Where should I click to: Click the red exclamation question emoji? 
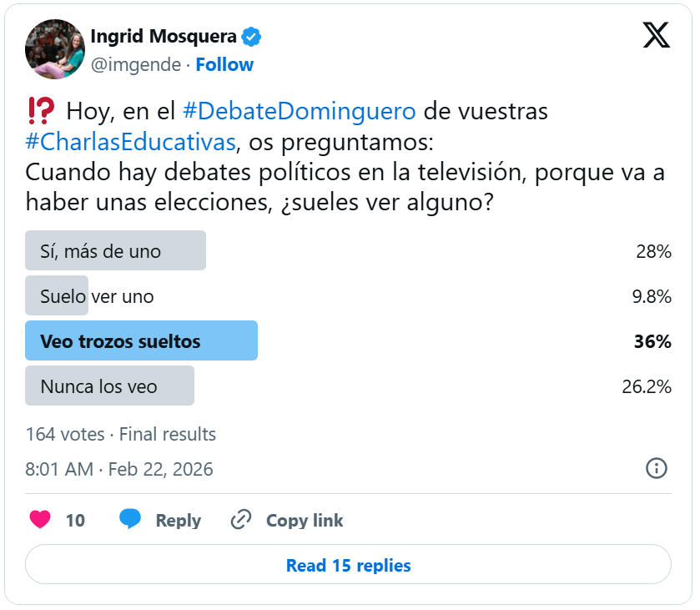coord(40,110)
